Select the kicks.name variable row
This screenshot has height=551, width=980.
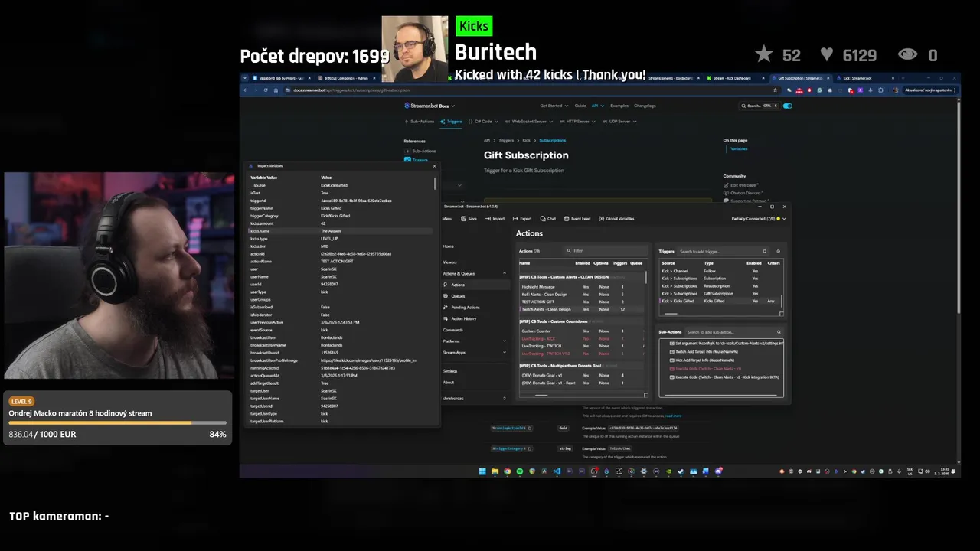pos(341,231)
